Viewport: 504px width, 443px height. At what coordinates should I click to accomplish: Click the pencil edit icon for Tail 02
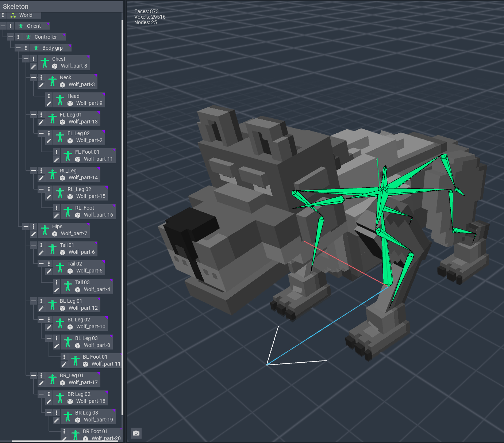49,271
